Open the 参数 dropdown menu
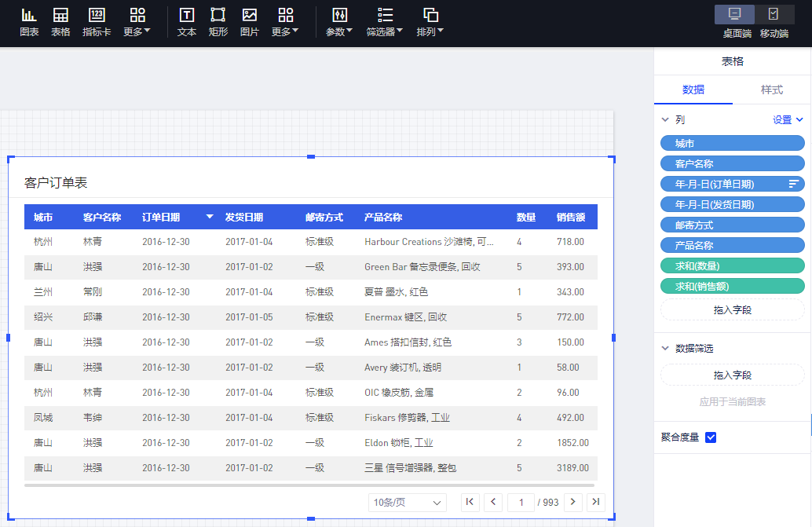The image size is (812, 527). click(x=339, y=22)
